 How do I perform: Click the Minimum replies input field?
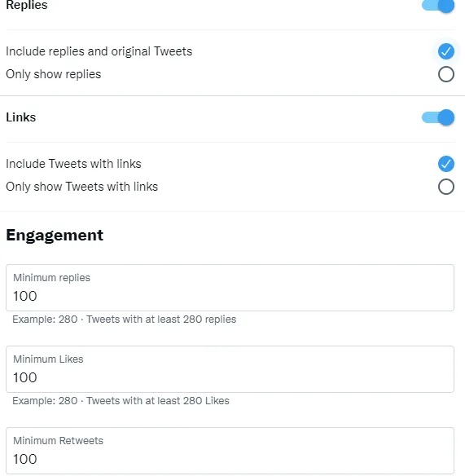click(230, 288)
